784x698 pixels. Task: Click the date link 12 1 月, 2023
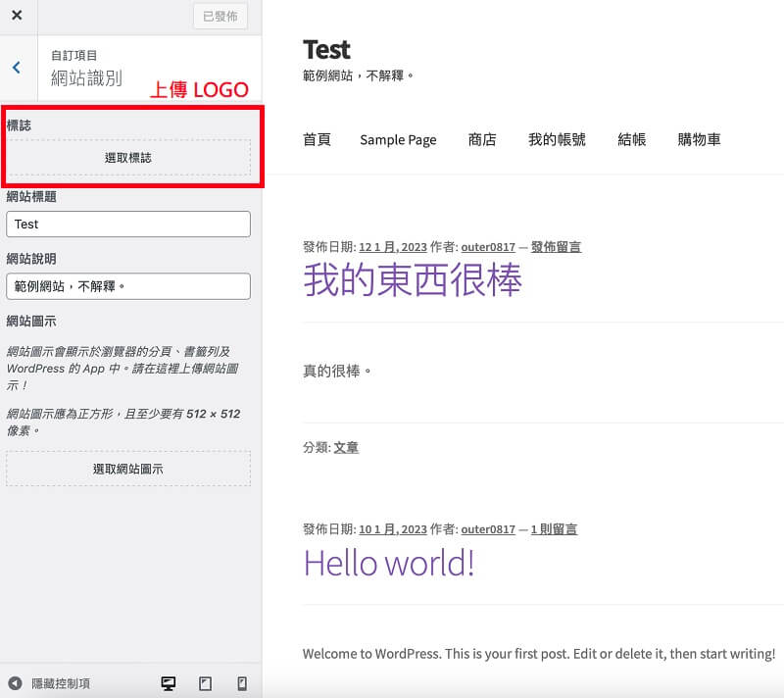pos(393,247)
